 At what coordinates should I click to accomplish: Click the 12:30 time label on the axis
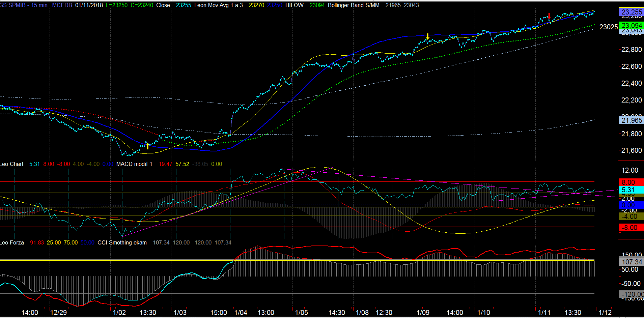[384, 313]
